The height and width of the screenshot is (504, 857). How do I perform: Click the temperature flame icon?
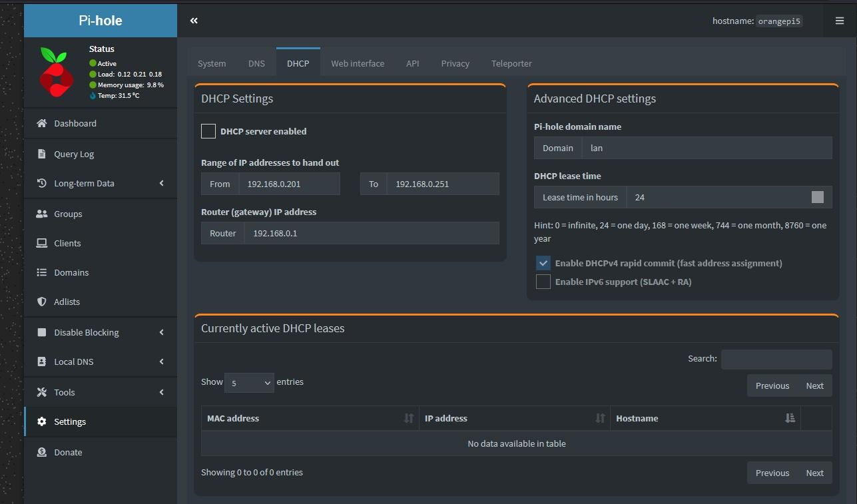click(x=93, y=95)
